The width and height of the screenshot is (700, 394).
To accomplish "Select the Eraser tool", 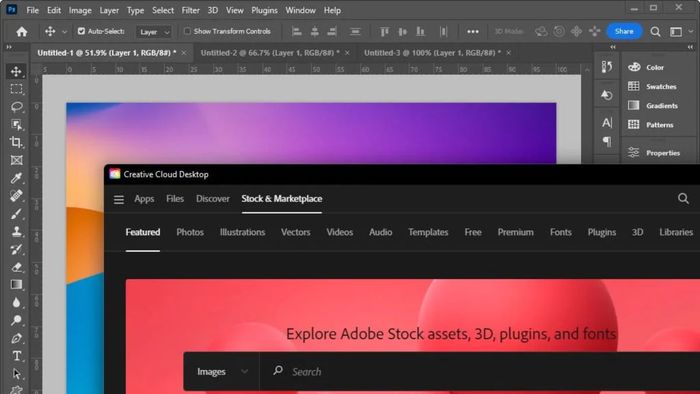I will pos(17,267).
